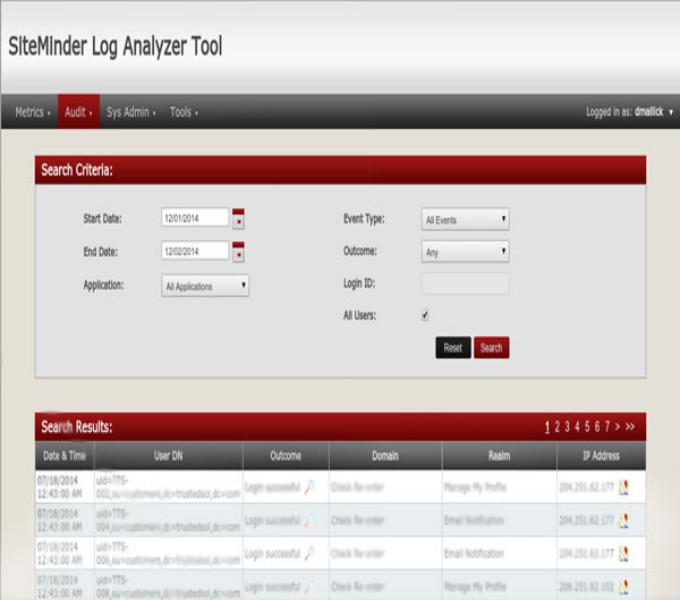Click magnifier icon in third result row
The height and width of the screenshot is (600, 680).
coord(310,553)
